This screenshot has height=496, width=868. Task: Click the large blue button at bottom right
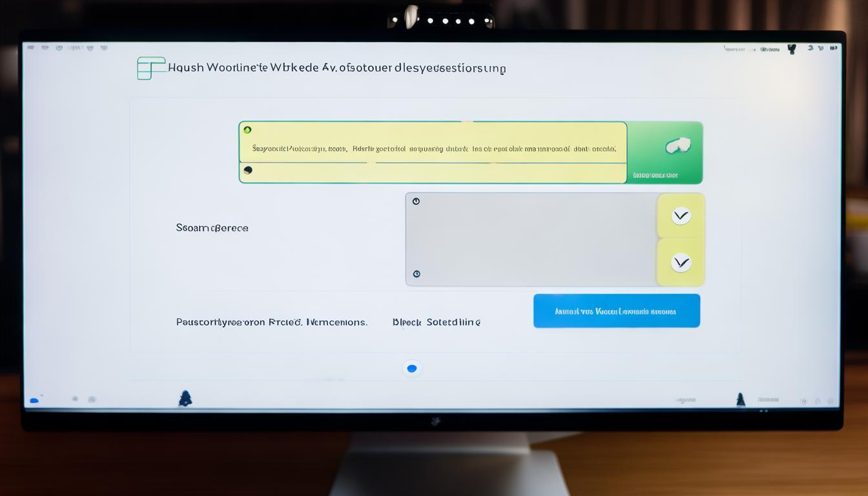[616, 311]
